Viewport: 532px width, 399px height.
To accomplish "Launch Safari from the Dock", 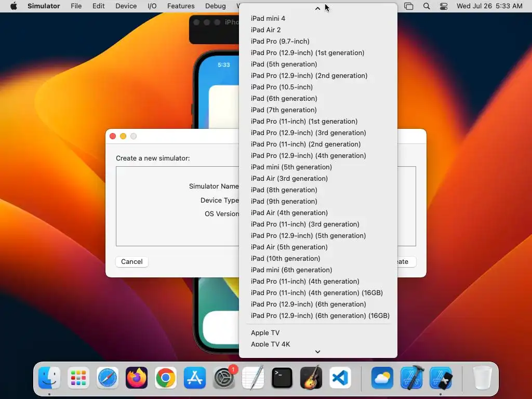I will point(108,378).
